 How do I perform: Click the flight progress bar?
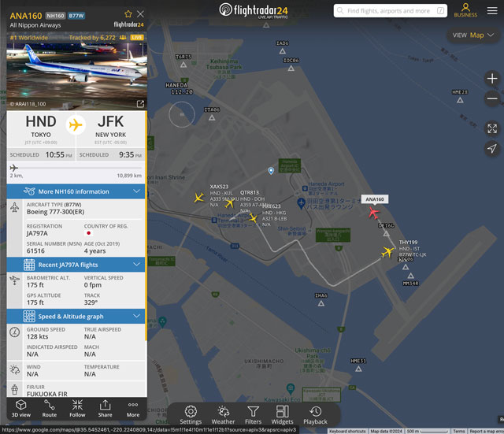click(76, 168)
